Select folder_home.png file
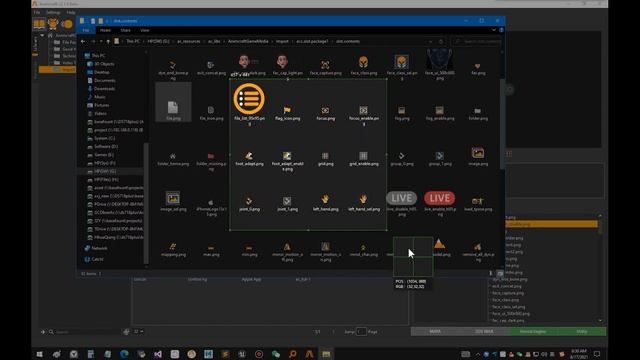The image size is (640, 360). tap(173, 159)
